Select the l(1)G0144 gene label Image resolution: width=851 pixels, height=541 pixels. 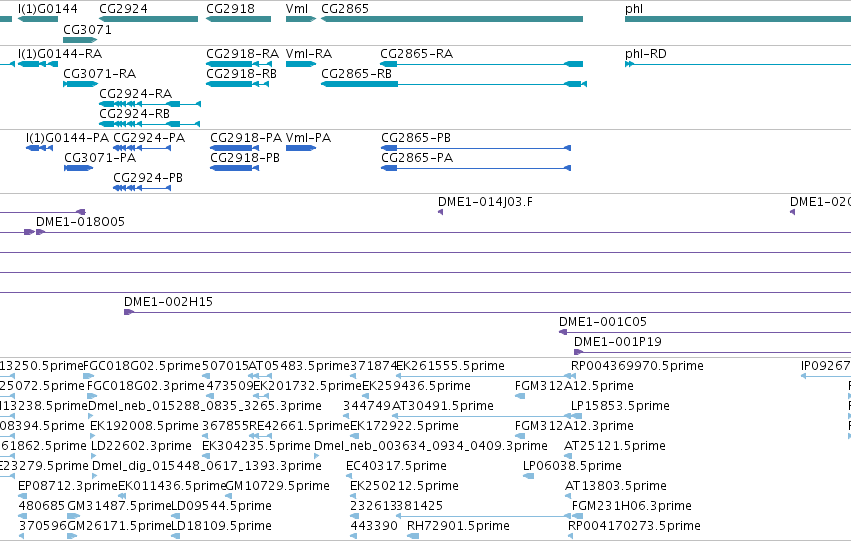pos(48,9)
